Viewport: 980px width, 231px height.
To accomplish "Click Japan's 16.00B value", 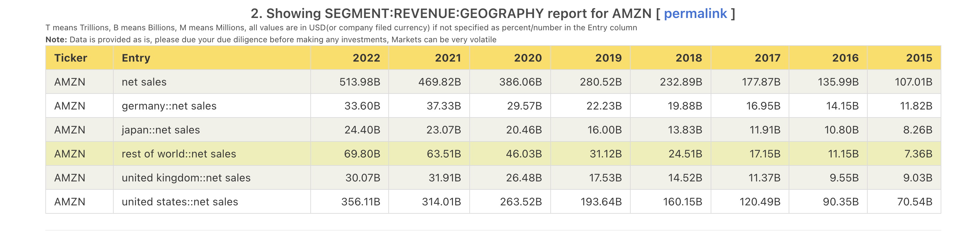I will [605, 129].
